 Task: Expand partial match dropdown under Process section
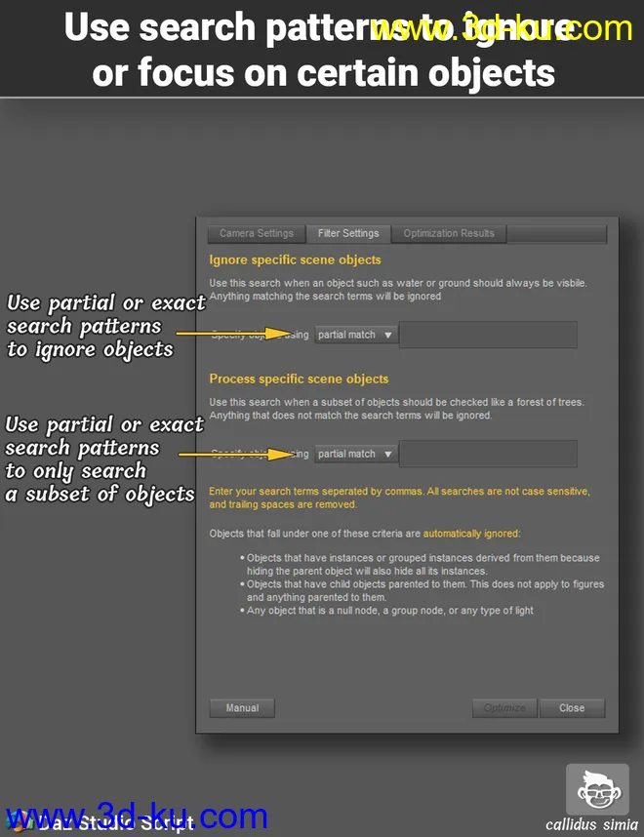pyautogui.click(x=355, y=454)
